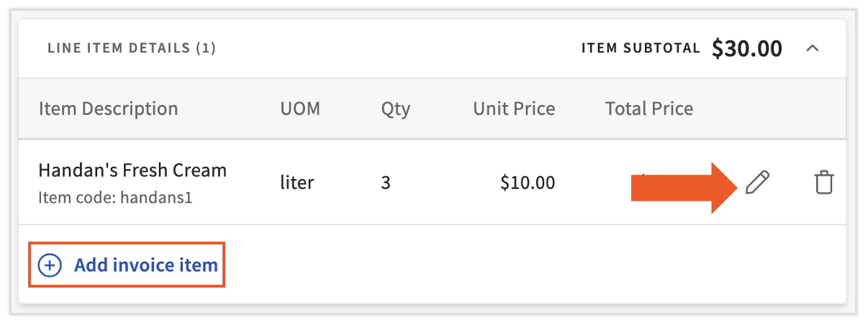This screenshot has height=325, width=868.
Task: Collapse the Line Item Details section
Action: click(813, 49)
